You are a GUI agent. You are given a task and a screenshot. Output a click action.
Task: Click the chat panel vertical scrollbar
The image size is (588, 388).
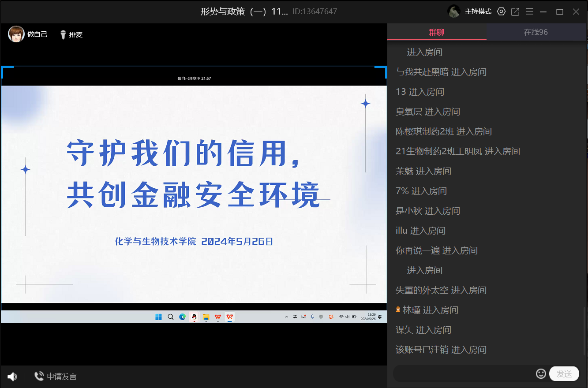tap(585, 331)
